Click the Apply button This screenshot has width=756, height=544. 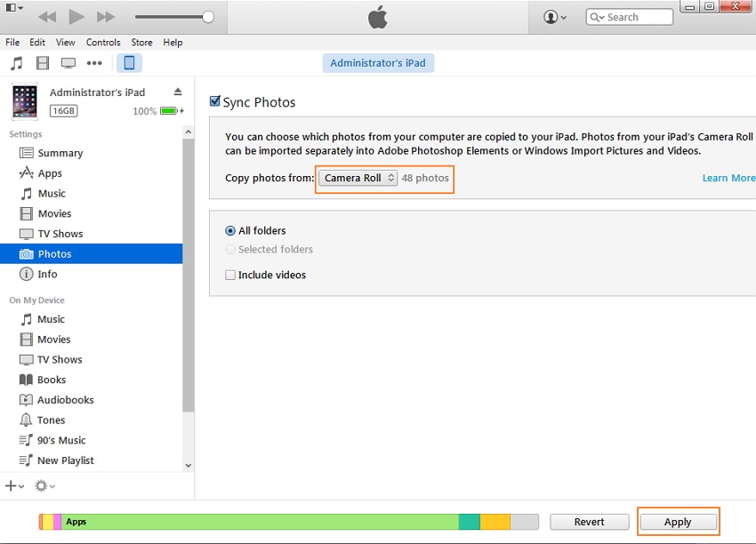(x=678, y=522)
